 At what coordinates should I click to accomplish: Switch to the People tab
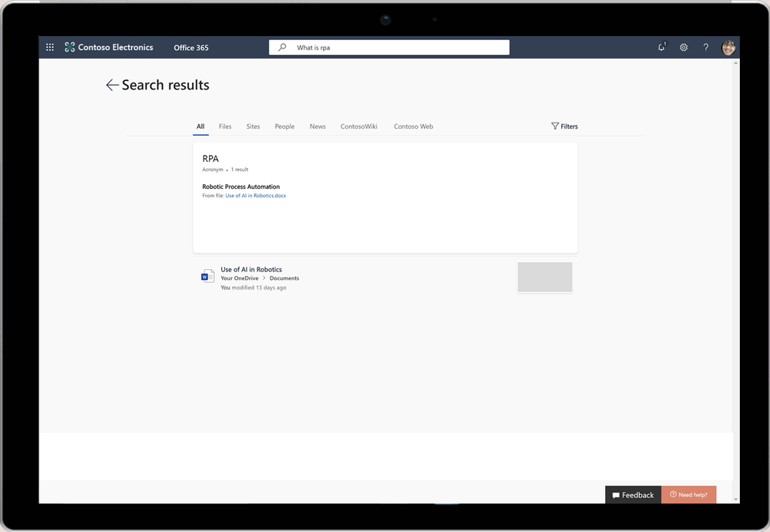tap(284, 126)
